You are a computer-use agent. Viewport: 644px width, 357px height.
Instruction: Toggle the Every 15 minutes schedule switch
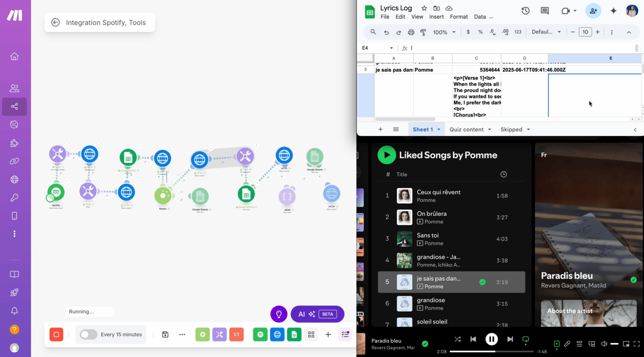[89, 335]
